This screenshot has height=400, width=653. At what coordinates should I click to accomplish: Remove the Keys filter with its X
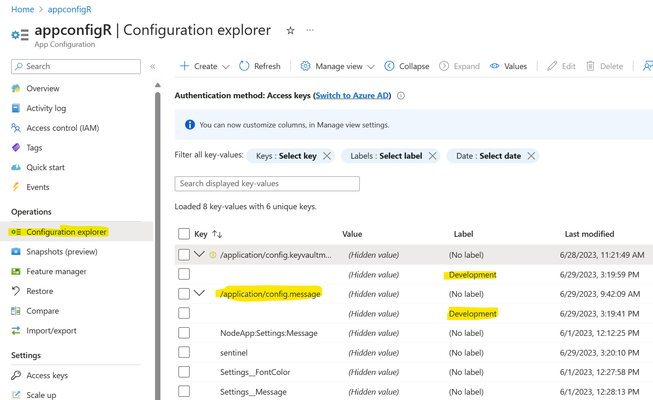click(x=327, y=156)
